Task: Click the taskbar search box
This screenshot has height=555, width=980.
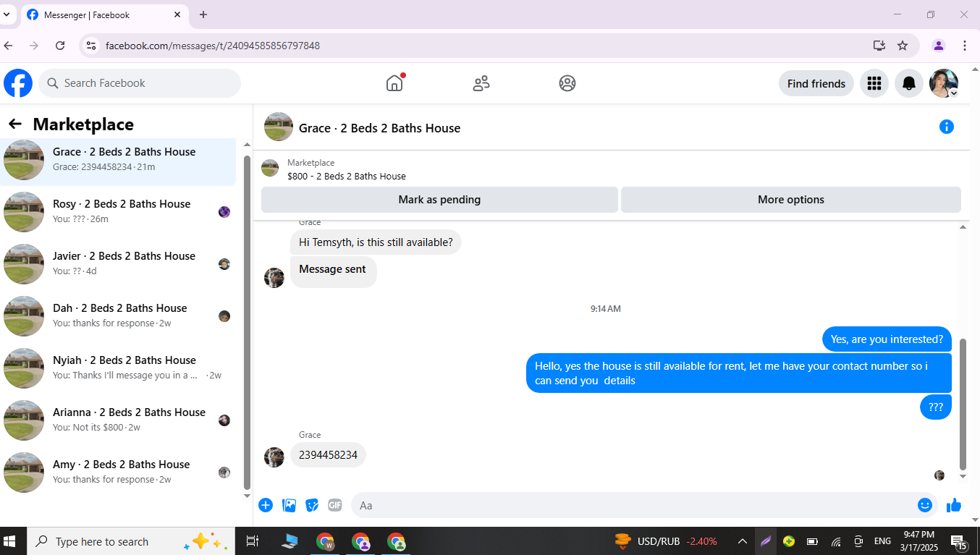Action: point(131,541)
